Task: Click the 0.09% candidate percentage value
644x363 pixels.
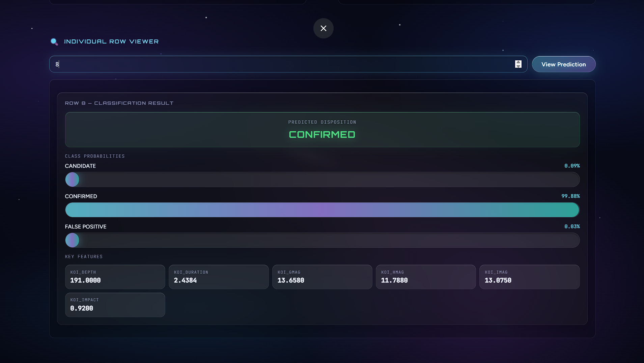Action: point(572,166)
